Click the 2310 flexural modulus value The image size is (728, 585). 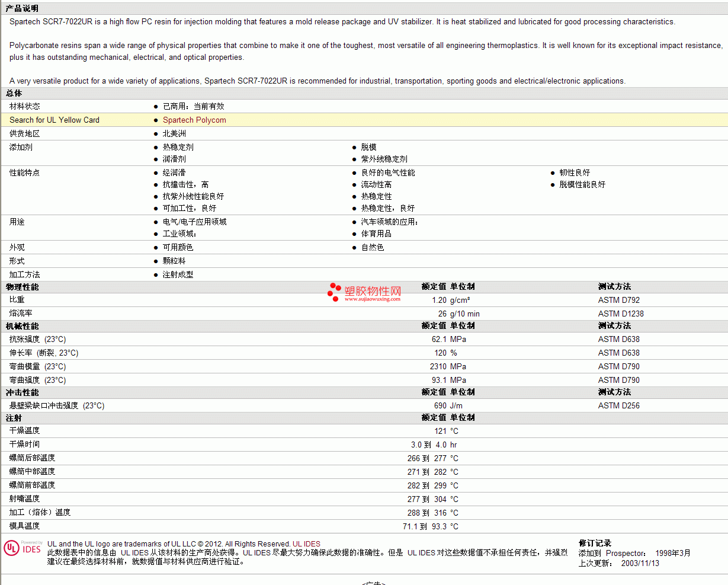pyautogui.click(x=438, y=366)
